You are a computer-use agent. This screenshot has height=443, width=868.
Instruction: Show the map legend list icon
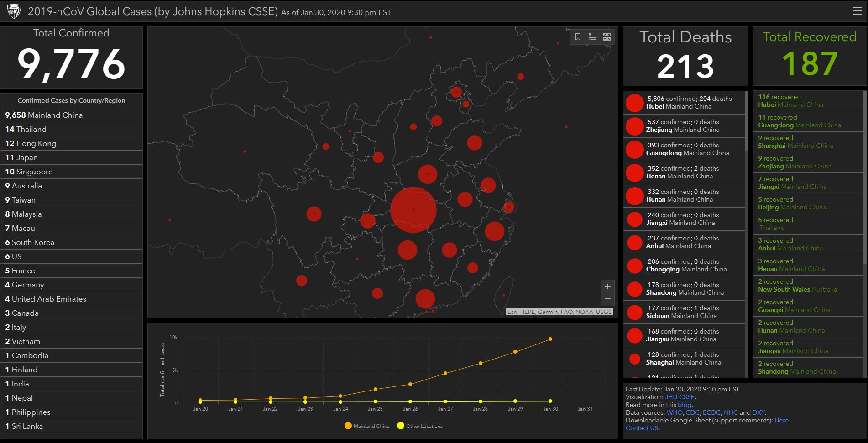point(592,37)
